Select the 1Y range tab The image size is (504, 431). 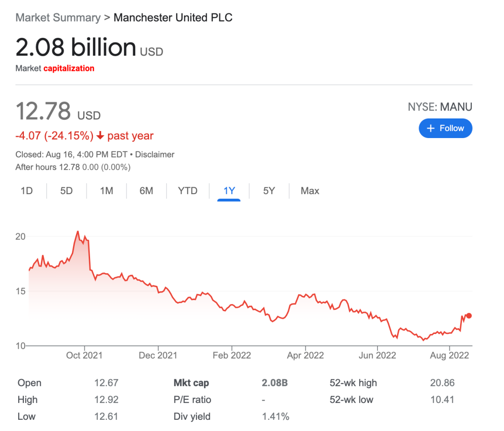pyautogui.click(x=229, y=191)
